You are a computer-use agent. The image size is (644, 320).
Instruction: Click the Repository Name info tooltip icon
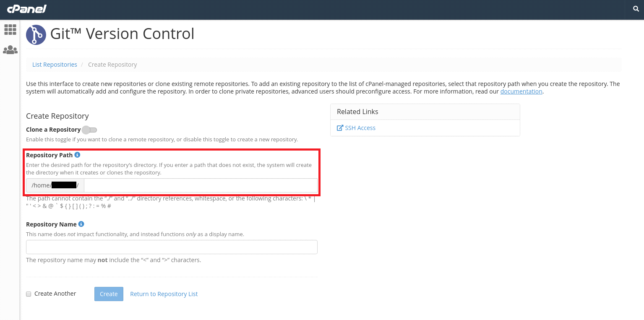(x=81, y=224)
